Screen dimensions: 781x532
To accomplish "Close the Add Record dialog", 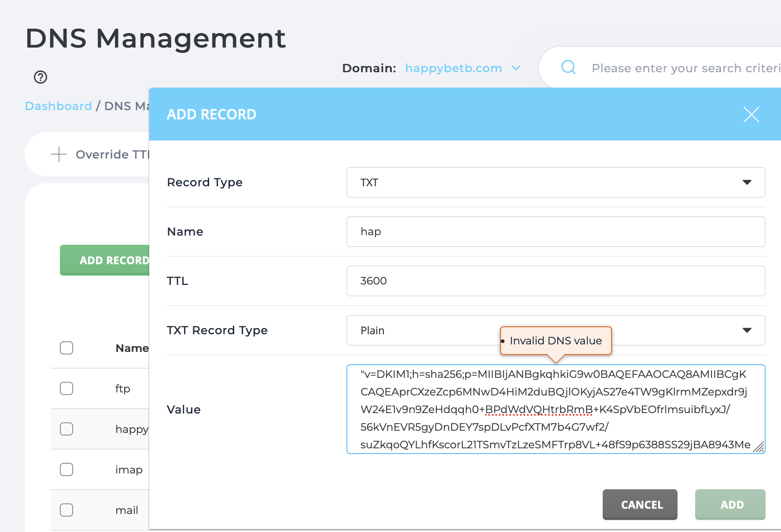I will point(751,115).
